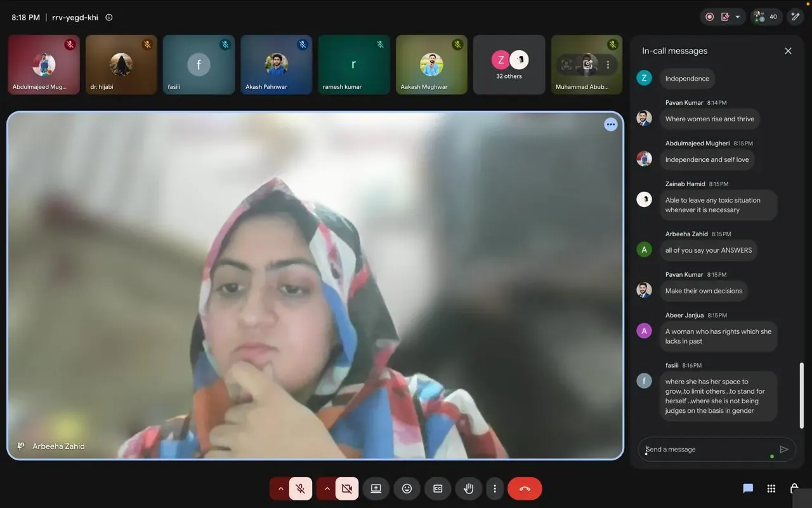Click the chat panel scrollbar

(802, 395)
